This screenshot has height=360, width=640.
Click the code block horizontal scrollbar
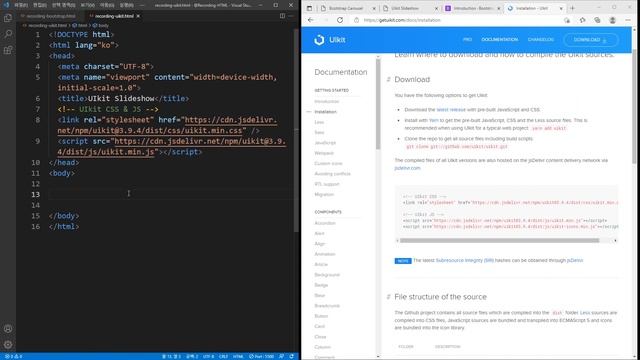pos(500,240)
